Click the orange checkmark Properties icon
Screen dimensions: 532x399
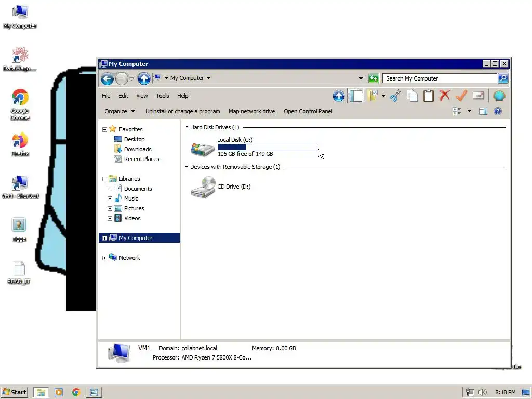coord(461,96)
